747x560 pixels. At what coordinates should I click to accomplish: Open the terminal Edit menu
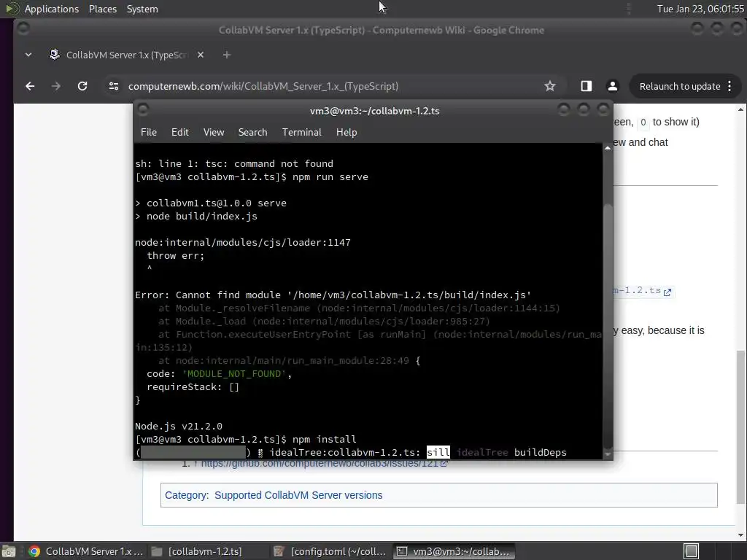point(179,133)
